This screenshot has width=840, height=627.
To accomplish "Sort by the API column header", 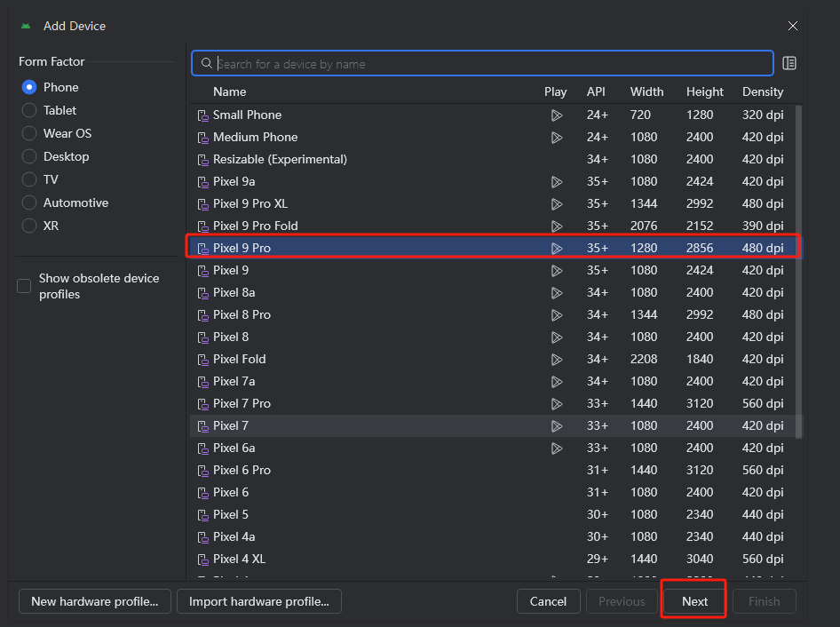I will 596,91.
